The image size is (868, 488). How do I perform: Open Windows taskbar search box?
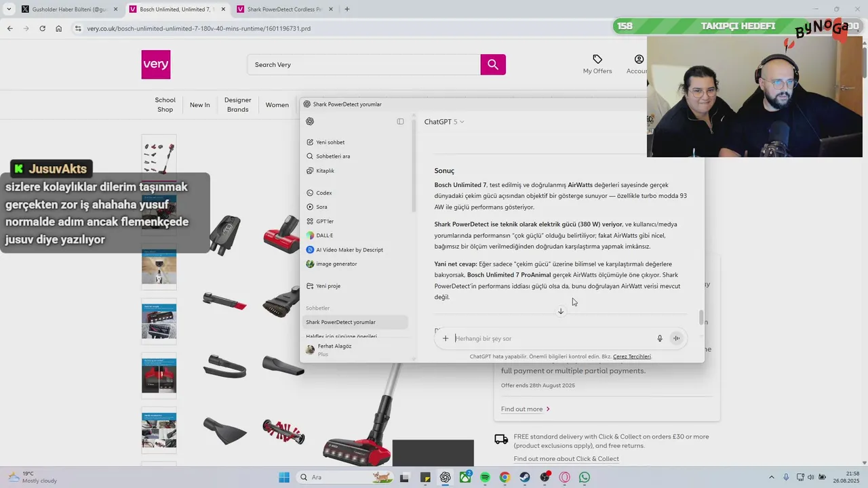click(x=346, y=477)
